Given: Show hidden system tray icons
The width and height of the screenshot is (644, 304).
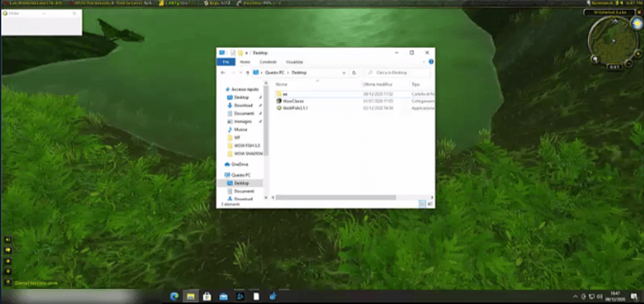Looking at the screenshot, I should 576,296.
